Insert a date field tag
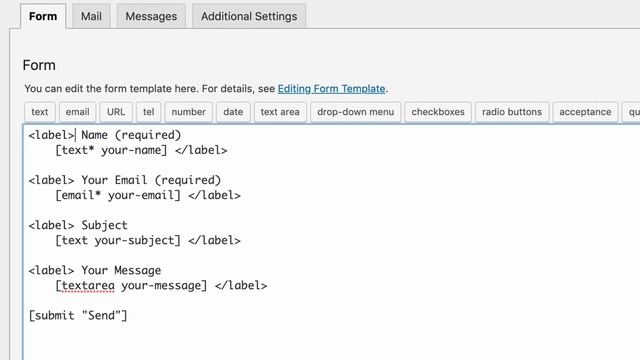The height and width of the screenshot is (360, 640). [x=233, y=112]
